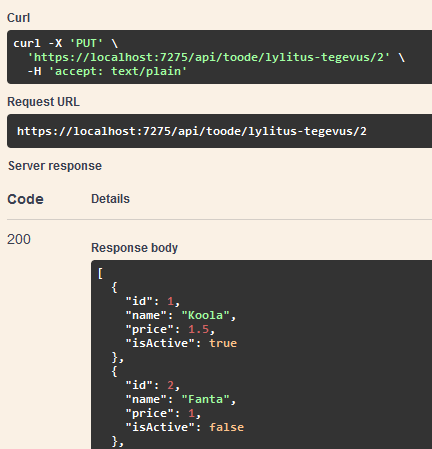Click the 'Response body' label

[x=134, y=248]
